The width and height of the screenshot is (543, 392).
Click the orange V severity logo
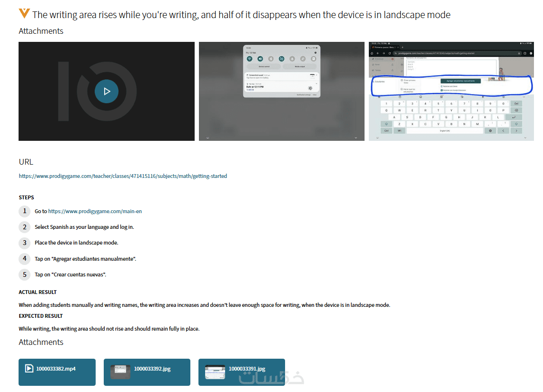(24, 13)
